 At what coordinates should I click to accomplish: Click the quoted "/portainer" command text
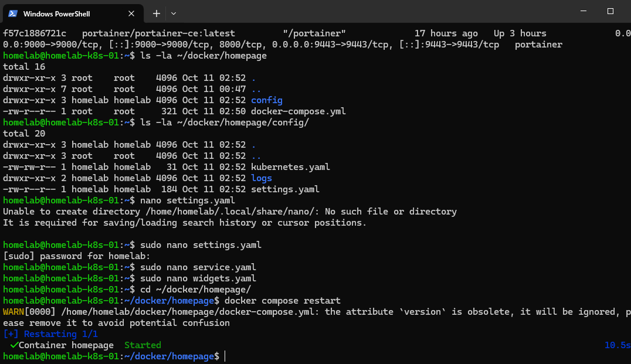314,33
